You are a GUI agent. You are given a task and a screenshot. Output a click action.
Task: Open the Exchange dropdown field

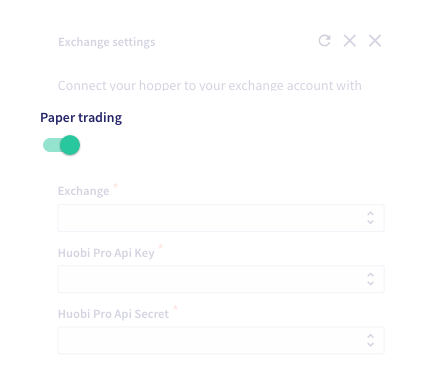[221, 218]
